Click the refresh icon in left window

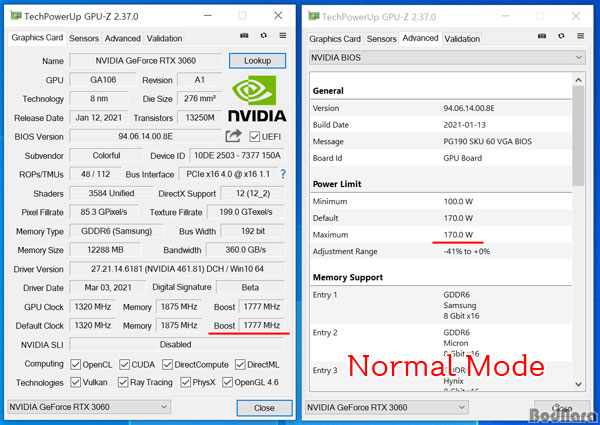pyautogui.click(x=264, y=36)
